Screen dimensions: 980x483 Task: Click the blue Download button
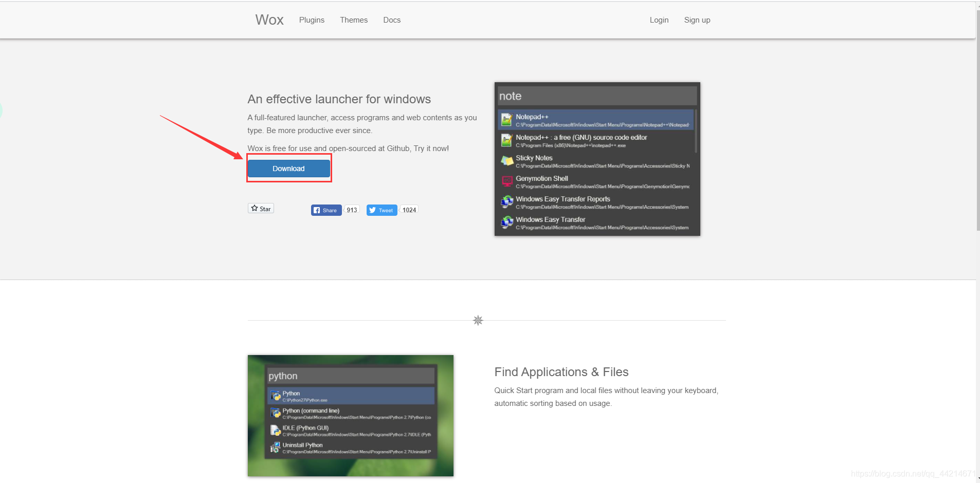[288, 169]
